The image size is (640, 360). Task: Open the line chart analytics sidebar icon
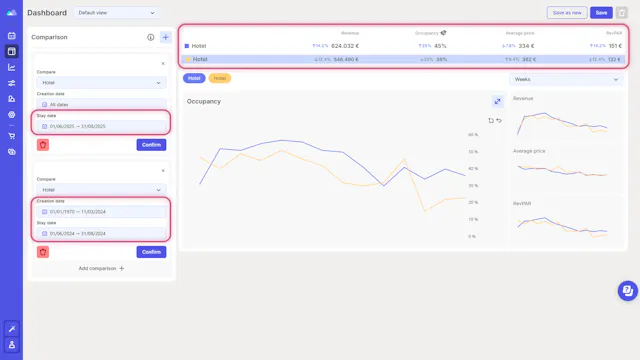click(x=11, y=67)
